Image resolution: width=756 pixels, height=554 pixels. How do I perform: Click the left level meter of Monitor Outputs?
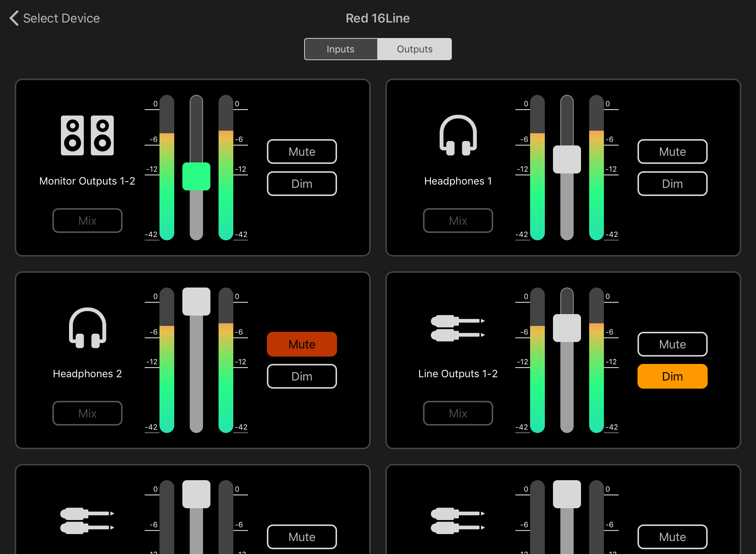click(x=167, y=168)
